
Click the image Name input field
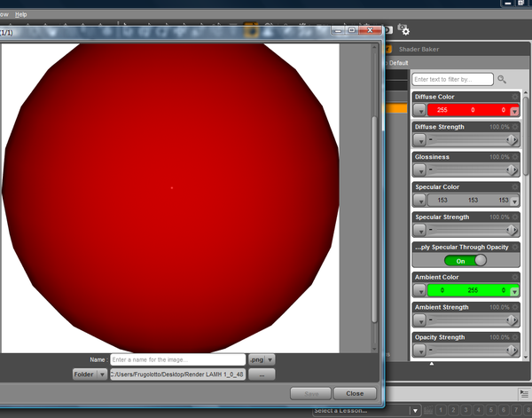click(x=178, y=359)
